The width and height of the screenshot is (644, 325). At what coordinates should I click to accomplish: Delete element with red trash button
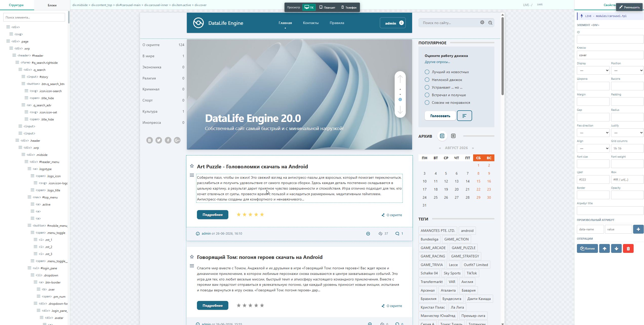click(x=628, y=249)
